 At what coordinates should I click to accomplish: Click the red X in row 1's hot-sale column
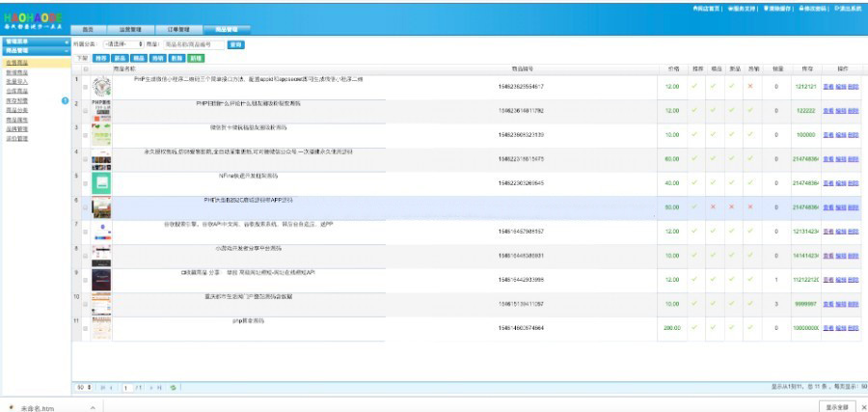click(750, 87)
